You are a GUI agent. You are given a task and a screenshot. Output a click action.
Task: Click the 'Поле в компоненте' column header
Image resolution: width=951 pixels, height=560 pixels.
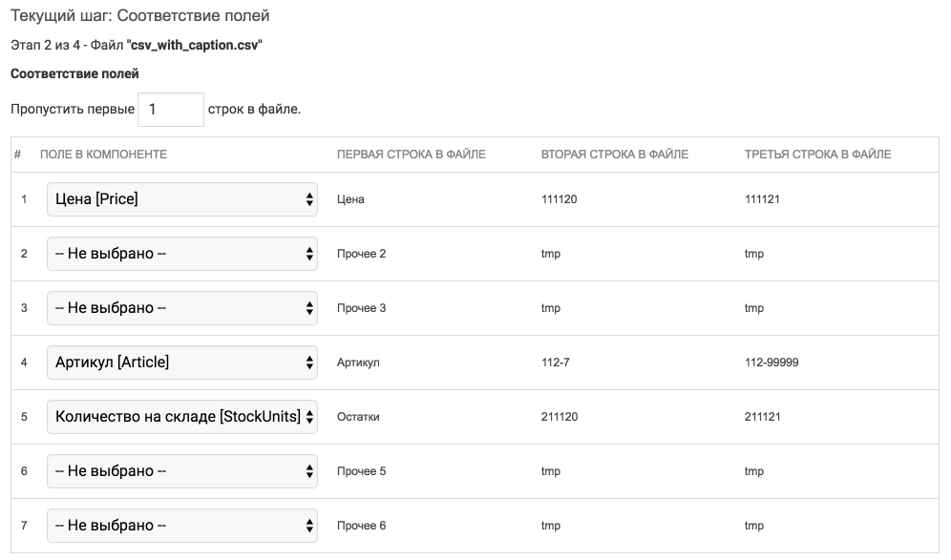[103, 155]
